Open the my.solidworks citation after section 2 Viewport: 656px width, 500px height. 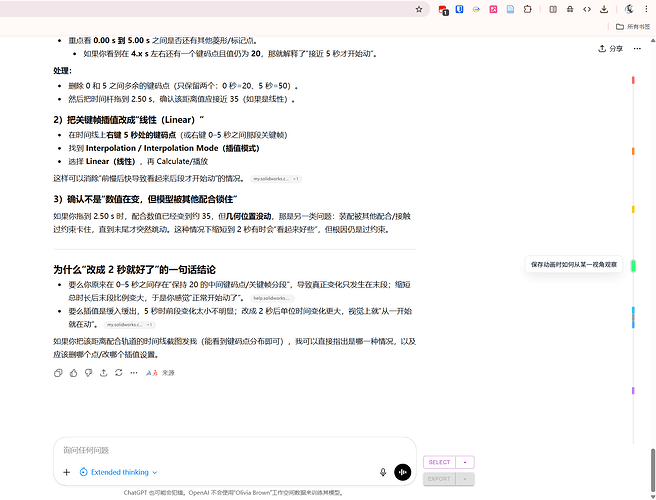276,179
